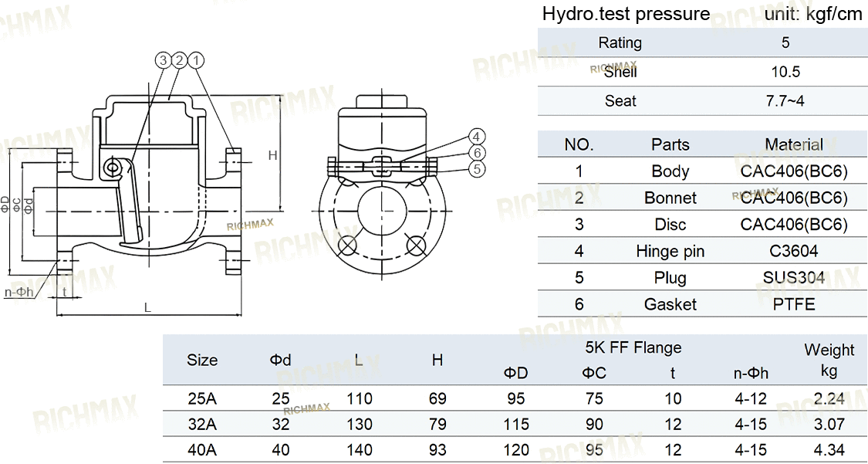Click the Shell pressure value 10.5
868x464 pixels.
(785, 72)
